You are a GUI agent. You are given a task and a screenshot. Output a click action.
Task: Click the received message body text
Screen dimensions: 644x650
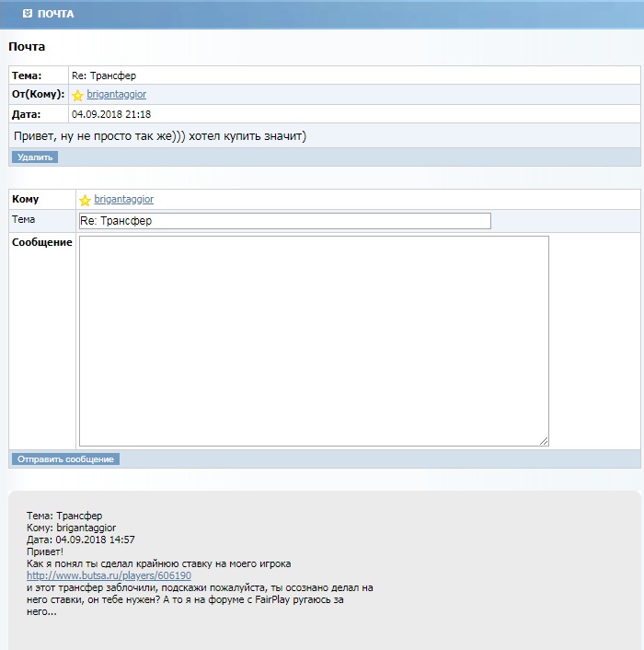pos(159,136)
